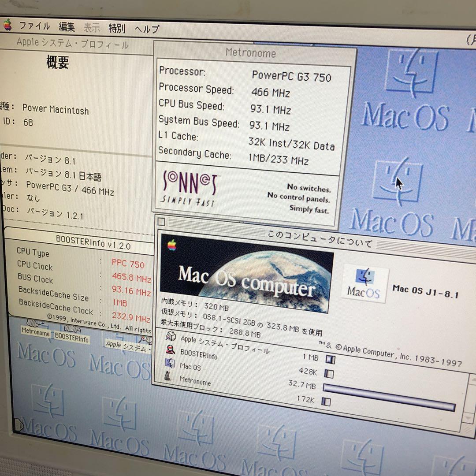Click the Mac OS logo beside J1-8.1
The height and width of the screenshot is (476, 476).
[x=364, y=283]
